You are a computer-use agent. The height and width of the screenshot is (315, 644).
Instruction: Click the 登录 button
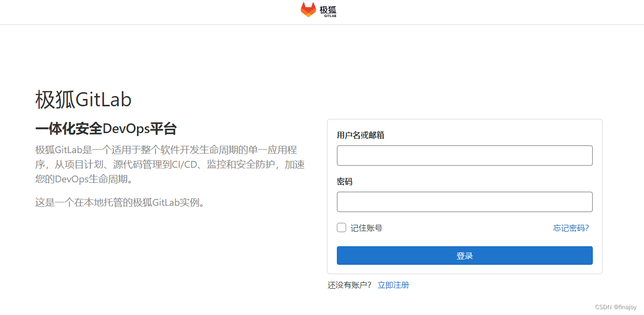point(464,255)
